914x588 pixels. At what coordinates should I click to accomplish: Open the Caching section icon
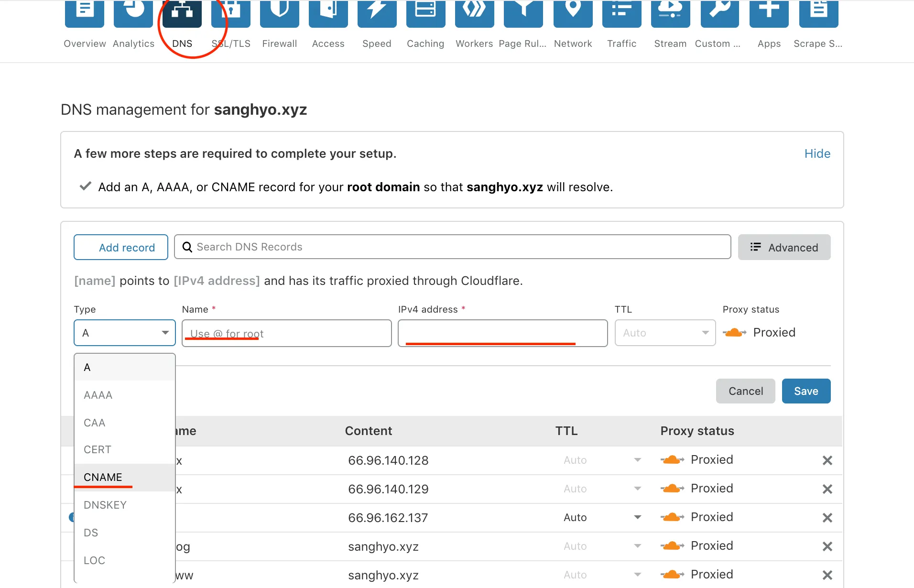click(x=426, y=13)
